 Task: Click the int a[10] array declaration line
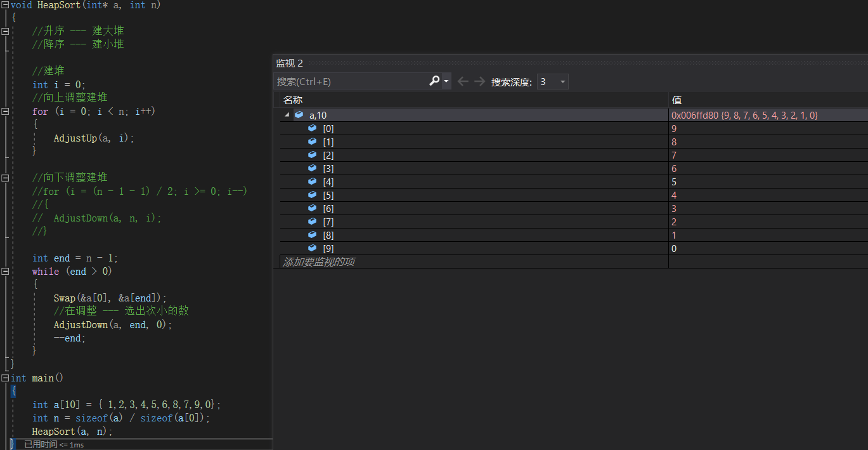tap(126, 404)
